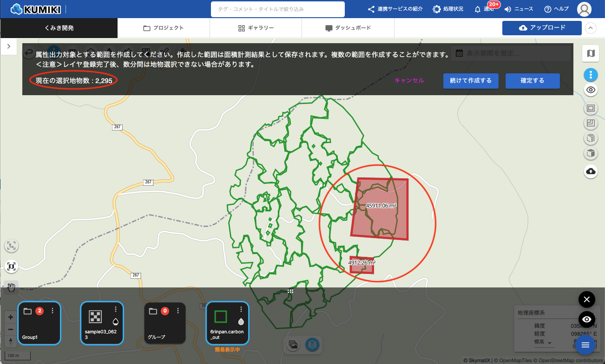Click the 処理状況 processing status icon
The height and width of the screenshot is (364, 605).
pos(437,9)
